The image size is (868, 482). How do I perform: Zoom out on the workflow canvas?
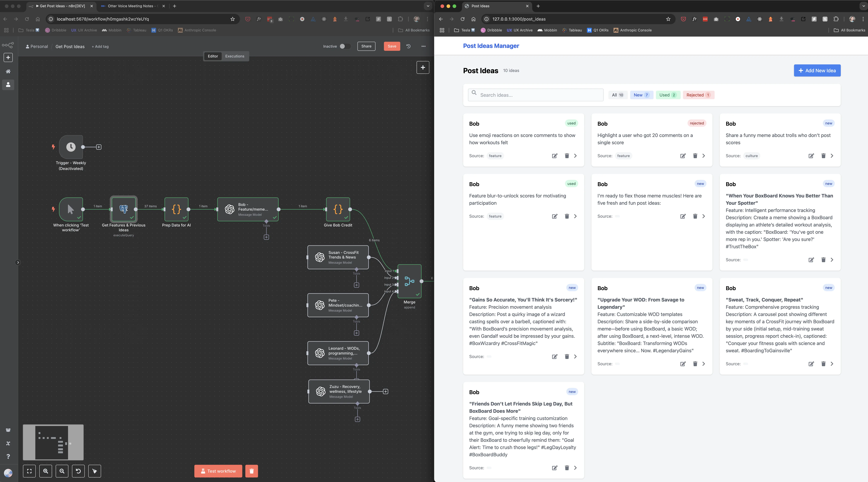pos(62,471)
